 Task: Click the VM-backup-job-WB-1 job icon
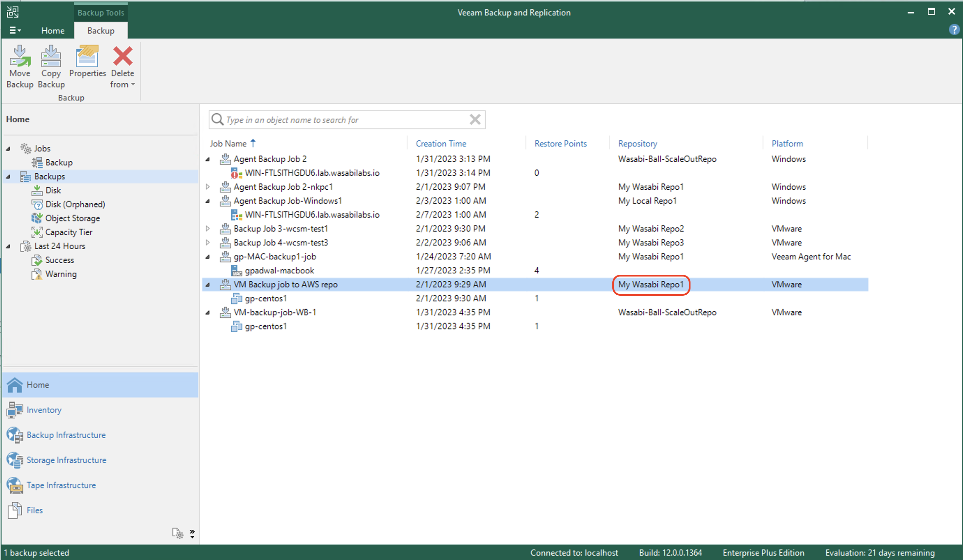[225, 312]
